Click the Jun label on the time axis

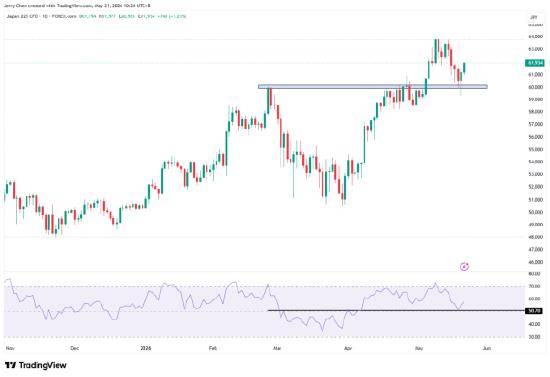coord(487,348)
